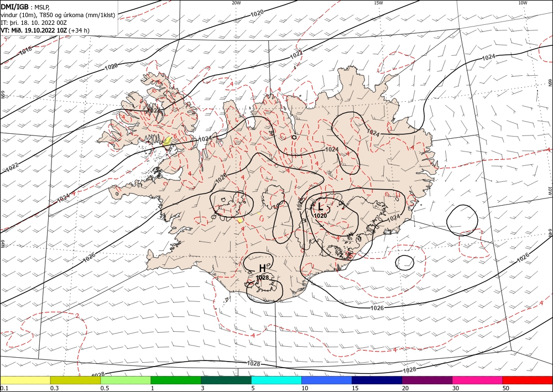Click the 1018 isobar label
The width and height of the screenshot is (553, 392).
25,51
